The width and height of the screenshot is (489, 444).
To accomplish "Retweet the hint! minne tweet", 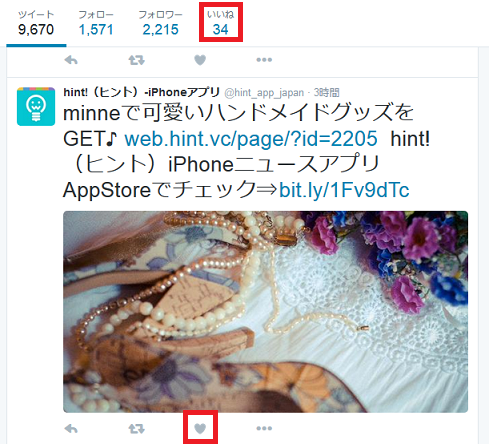I will pos(136,428).
